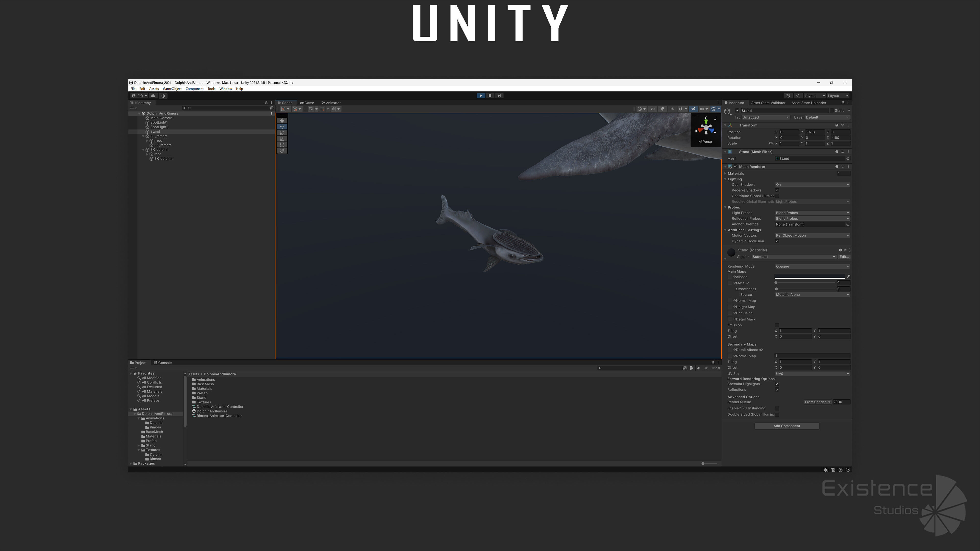Toggle Stand object active checkbox
980x551 pixels.
(x=737, y=111)
